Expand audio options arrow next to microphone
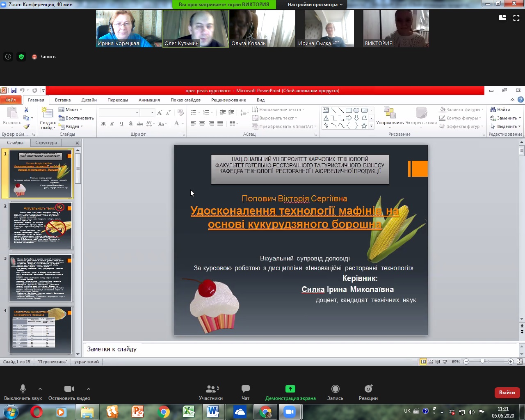Image resolution: width=525 pixels, height=420 pixels. point(40,389)
